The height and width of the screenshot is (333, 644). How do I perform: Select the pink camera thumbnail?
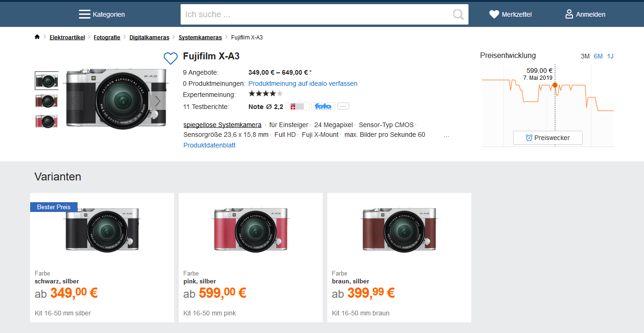click(46, 121)
